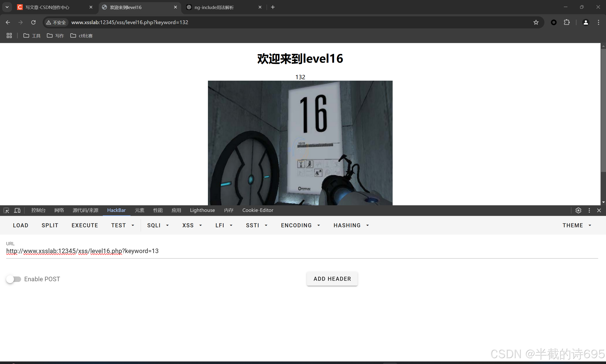This screenshot has width=606, height=364.
Task: Expand the SQLI dropdown menu
Action: [158, 225]
